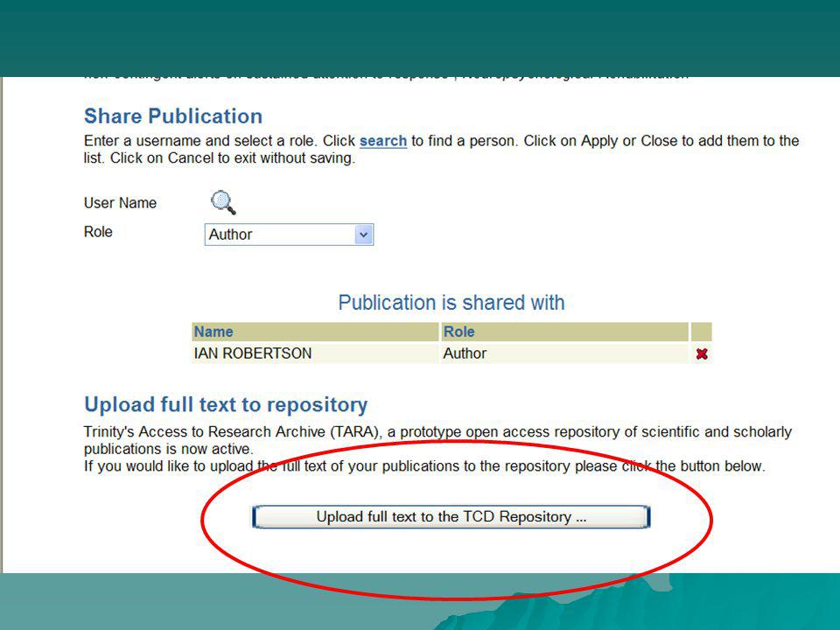Click the Name column header
This screenshot has height=630, width=840.
[315, 332]
